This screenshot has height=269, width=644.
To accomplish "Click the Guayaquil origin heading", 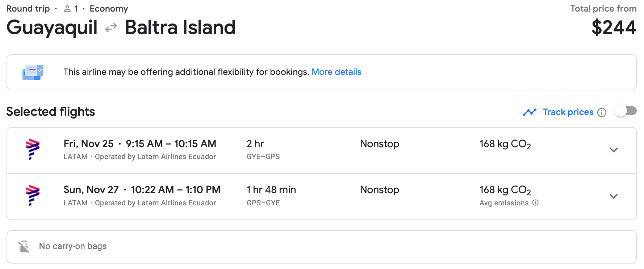I will point(52,27).
